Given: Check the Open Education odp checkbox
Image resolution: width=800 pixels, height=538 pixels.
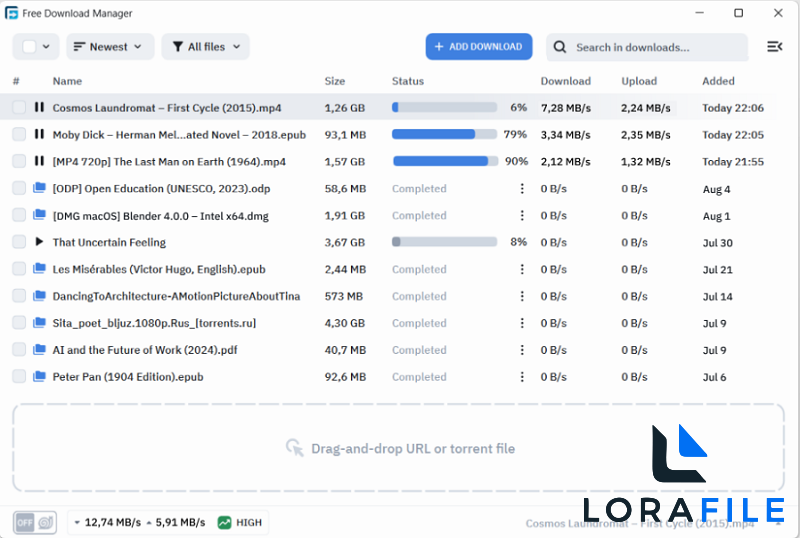Looking at the screenshot, I should click(x=19, y=188).
